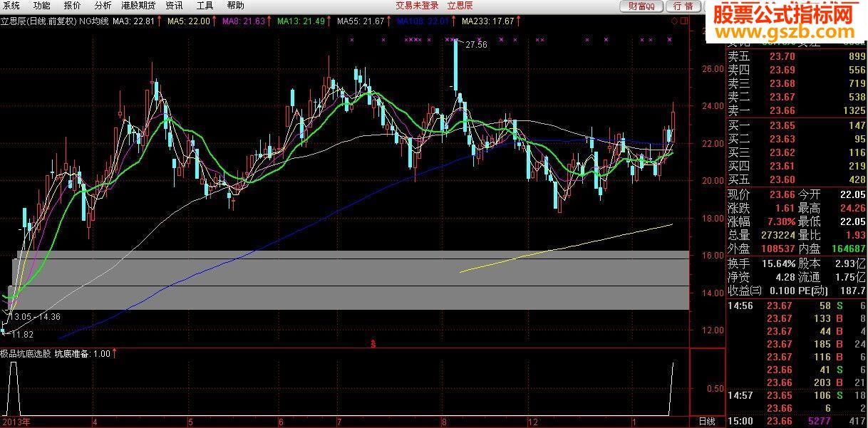Click the 净资 value 4.28

785,277
